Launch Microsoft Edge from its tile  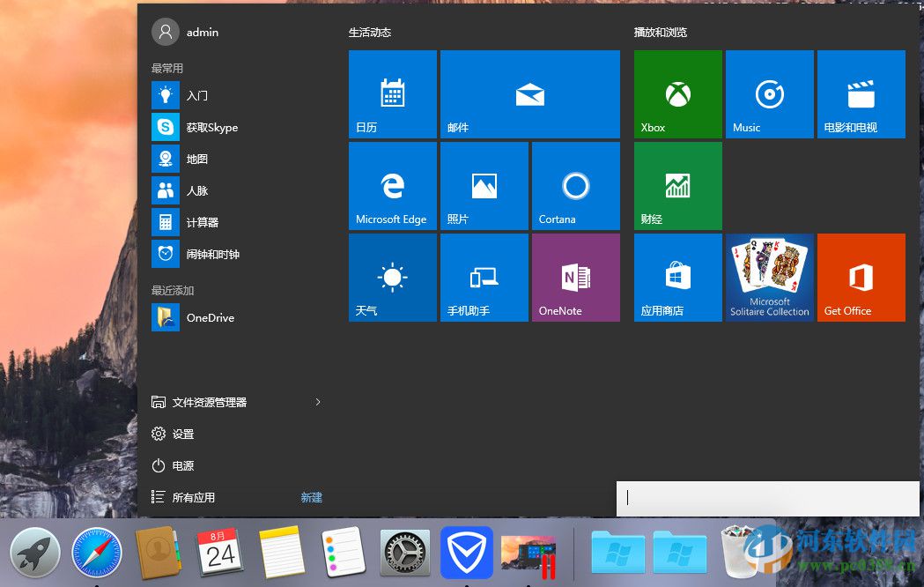[392, 185]
